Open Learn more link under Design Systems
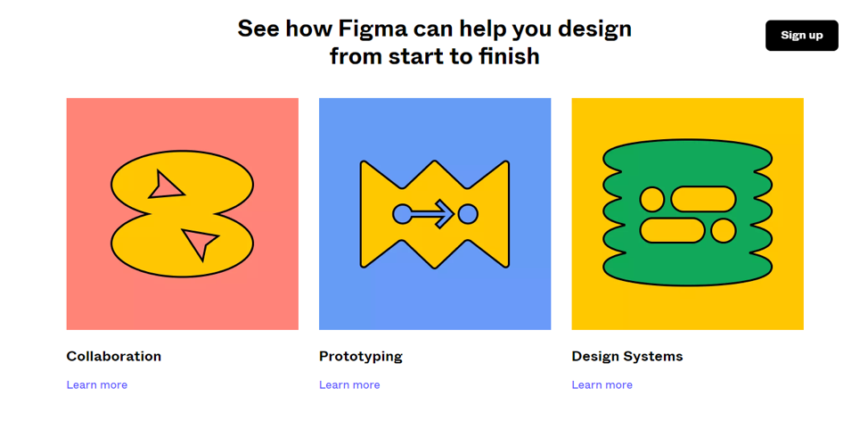This screenshot has height=421, width=868. pyautogui.click(x=602, y=385)
